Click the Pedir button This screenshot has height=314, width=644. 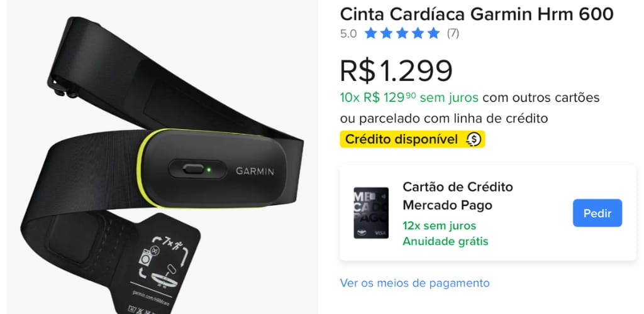point(597,213)
